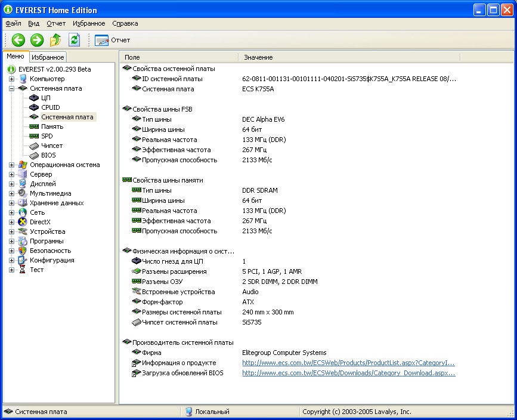Expand the Мультимедиа tree node

tap(11, 193)
